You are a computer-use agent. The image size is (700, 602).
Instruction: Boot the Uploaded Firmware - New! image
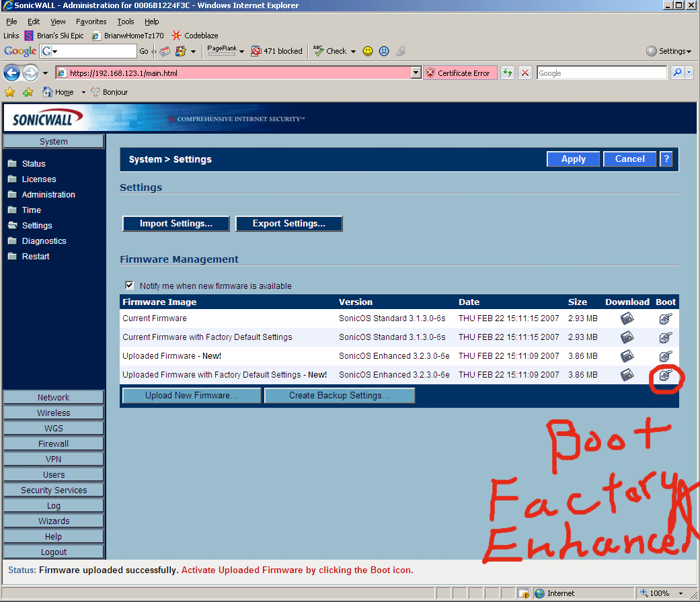(665, 356)
